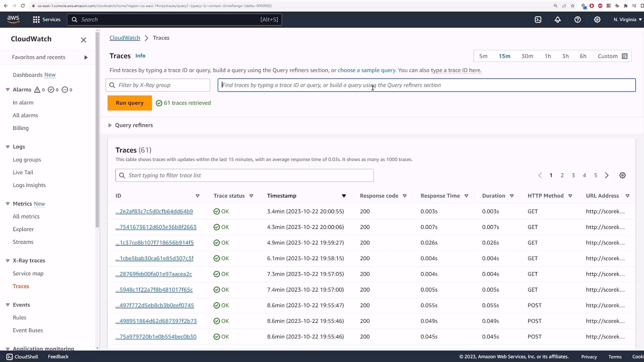Close the CloudWatch sidebar
644x362 pixels.
(x=84, y=40)
